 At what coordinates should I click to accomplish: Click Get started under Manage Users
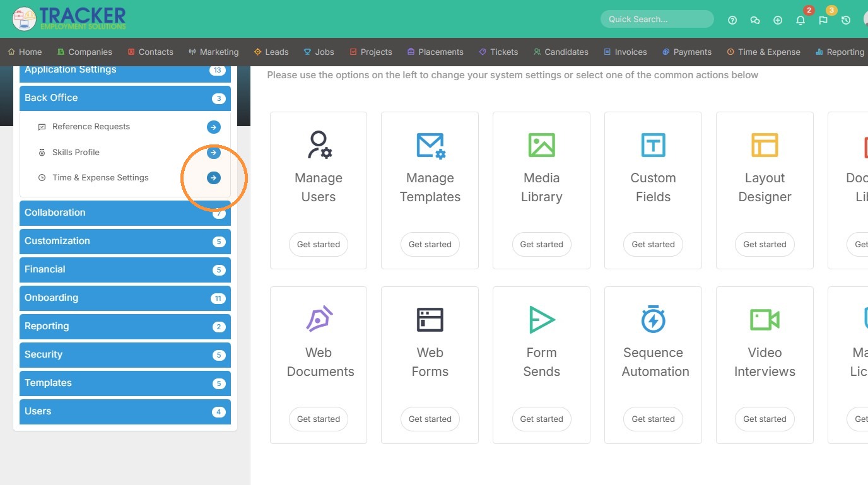point(319,245)
